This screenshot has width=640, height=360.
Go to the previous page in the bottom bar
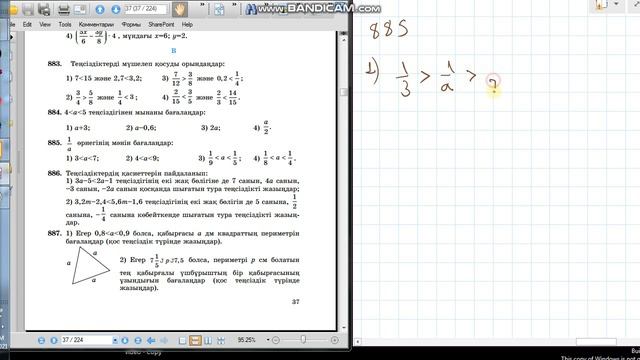pos(53,340)
